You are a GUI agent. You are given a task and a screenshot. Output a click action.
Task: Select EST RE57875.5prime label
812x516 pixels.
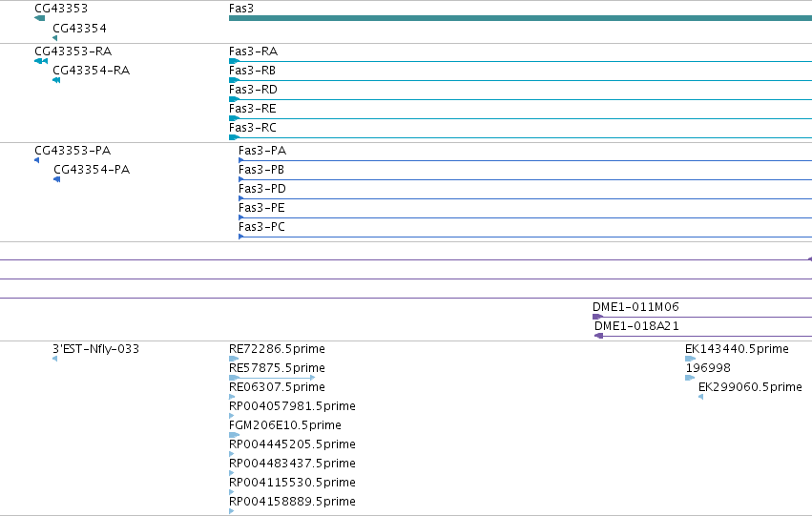[277, 368]
